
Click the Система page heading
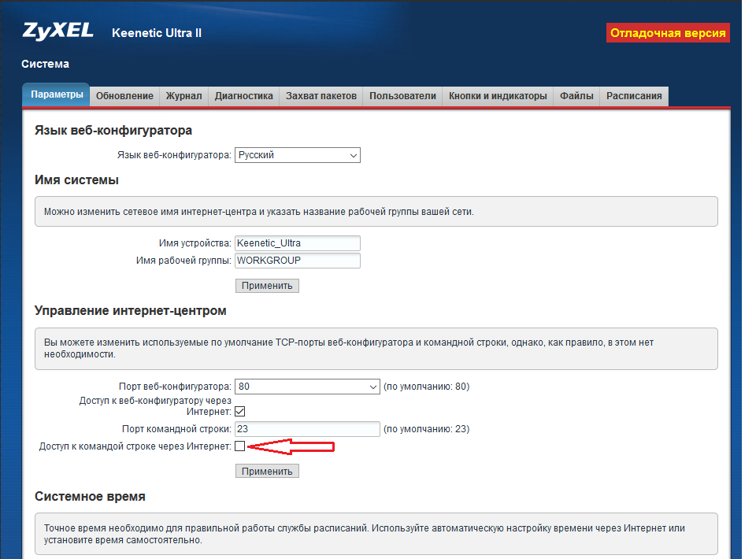[x=46, y=64]
